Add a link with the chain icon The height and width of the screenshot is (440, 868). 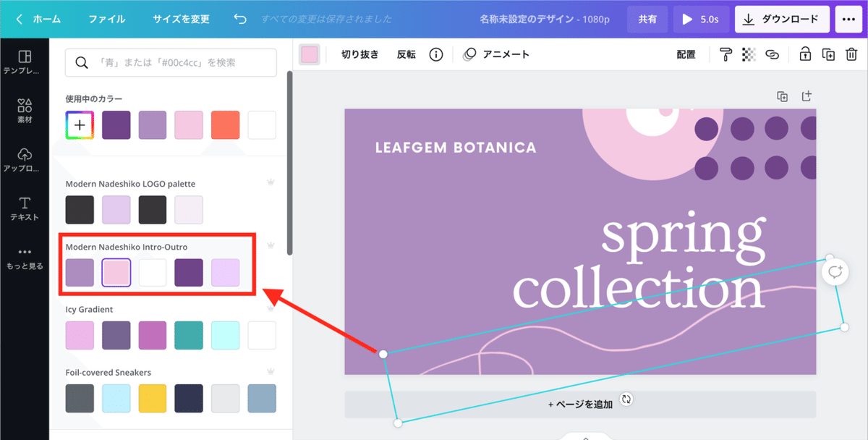[x=773, y=54]
